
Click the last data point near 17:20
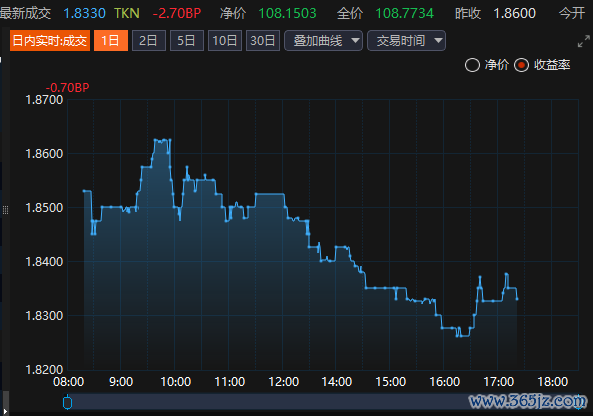tap(517, 299)
